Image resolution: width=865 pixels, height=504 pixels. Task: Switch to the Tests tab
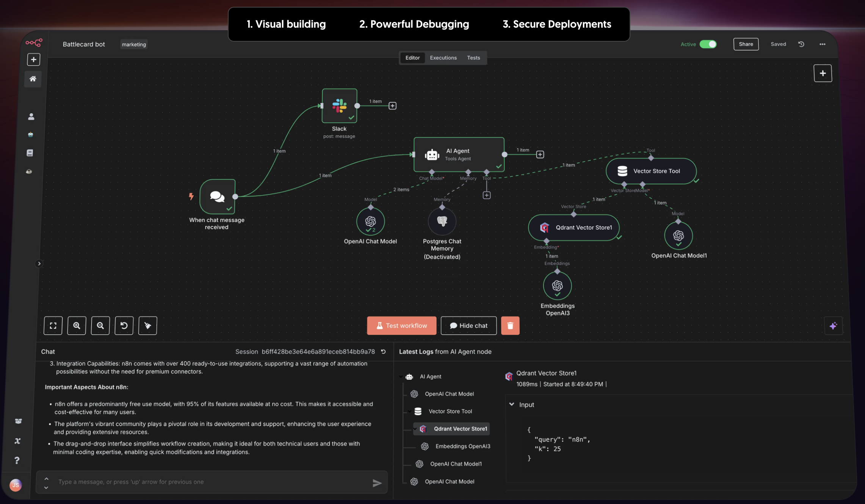(x=473, y=58)
